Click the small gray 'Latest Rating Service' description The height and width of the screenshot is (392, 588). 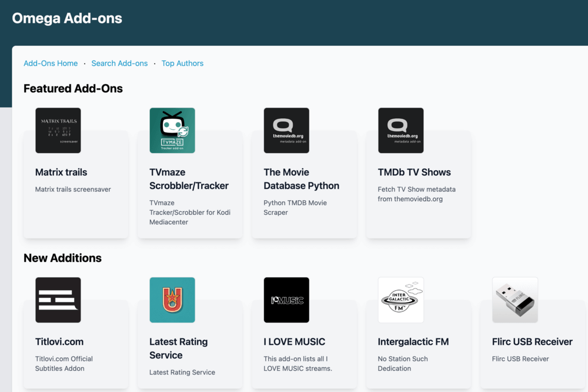182,373
